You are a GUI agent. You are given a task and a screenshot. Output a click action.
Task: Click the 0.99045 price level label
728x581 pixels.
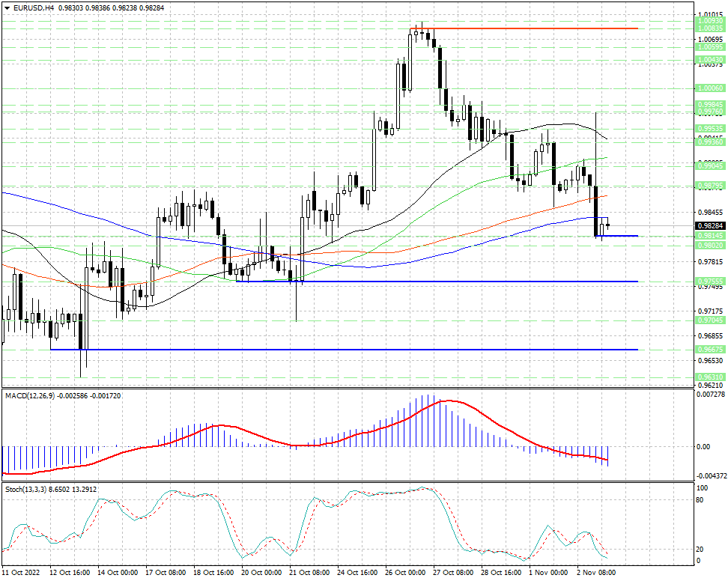710,165
